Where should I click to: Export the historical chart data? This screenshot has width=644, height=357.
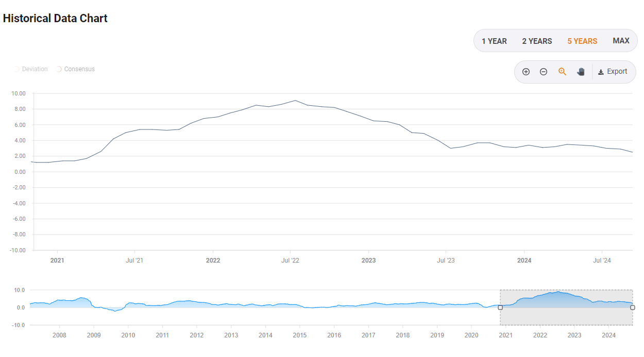coord(613,72)
